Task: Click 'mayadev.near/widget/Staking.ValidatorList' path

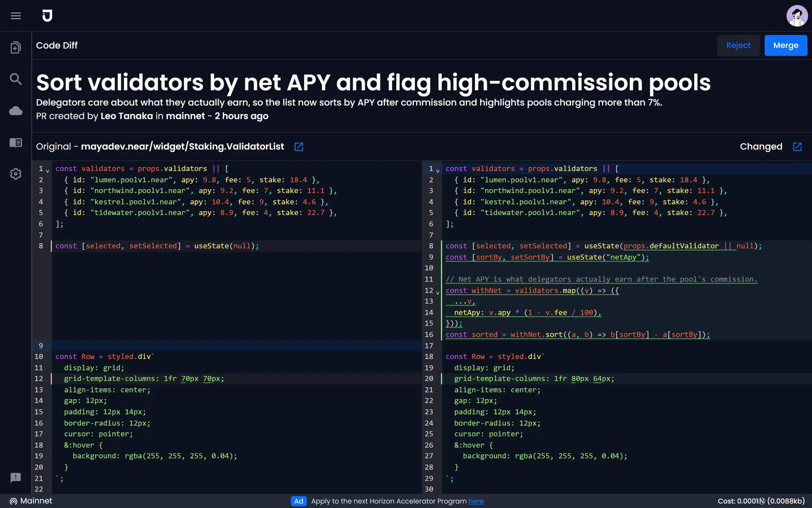Action: [182, 146]
